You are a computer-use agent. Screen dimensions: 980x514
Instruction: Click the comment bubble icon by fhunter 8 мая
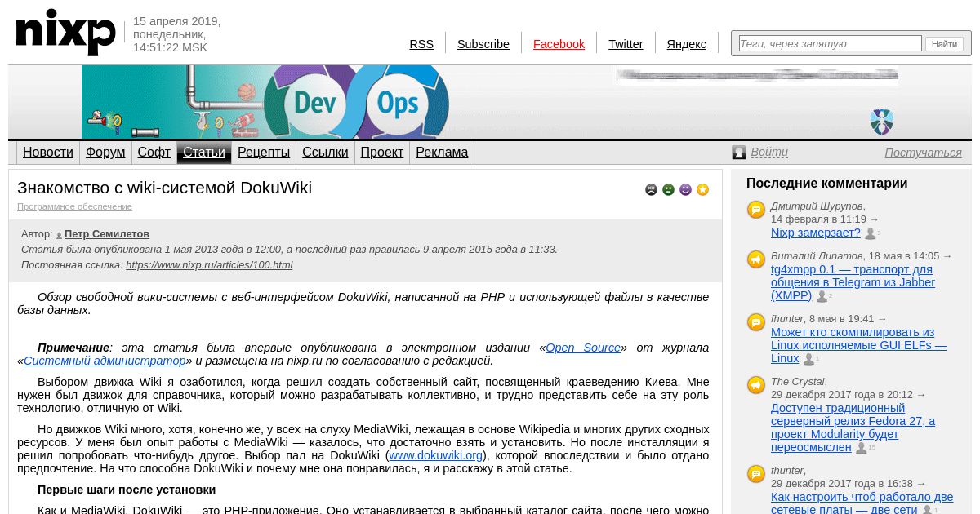tap(756, 322)
